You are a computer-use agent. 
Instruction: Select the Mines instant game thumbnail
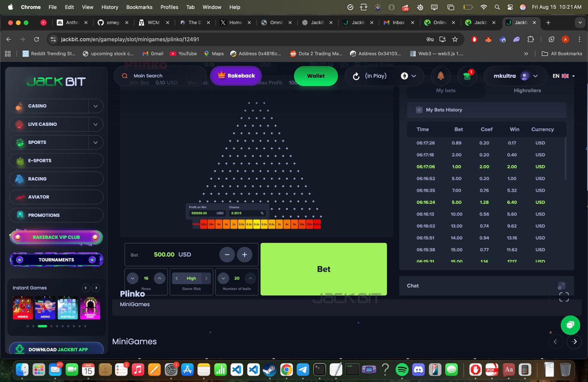(23, 307)
